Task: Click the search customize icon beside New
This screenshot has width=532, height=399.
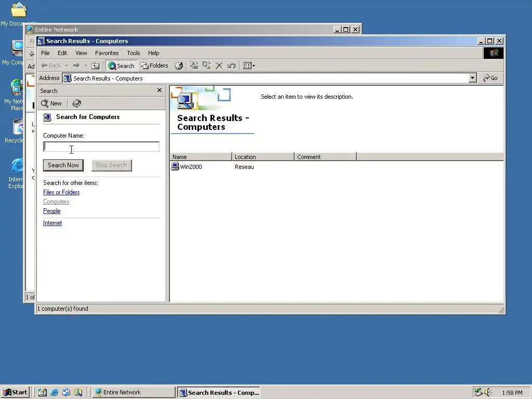Action: pos(77,103)
